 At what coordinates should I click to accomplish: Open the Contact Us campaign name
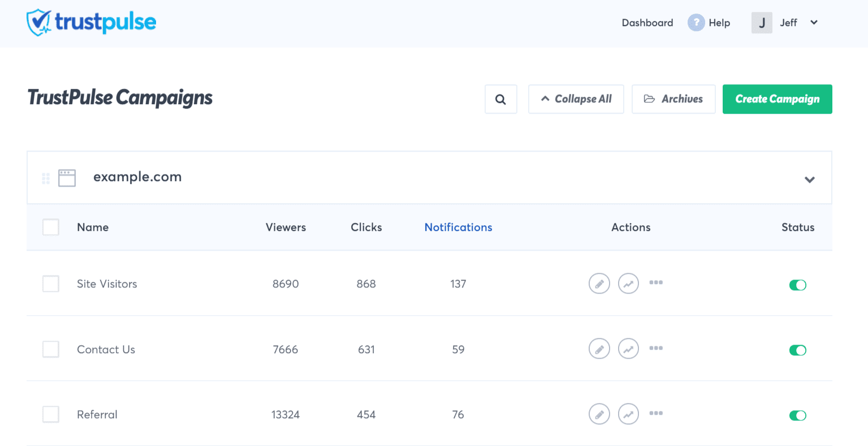tap(106, 349)
